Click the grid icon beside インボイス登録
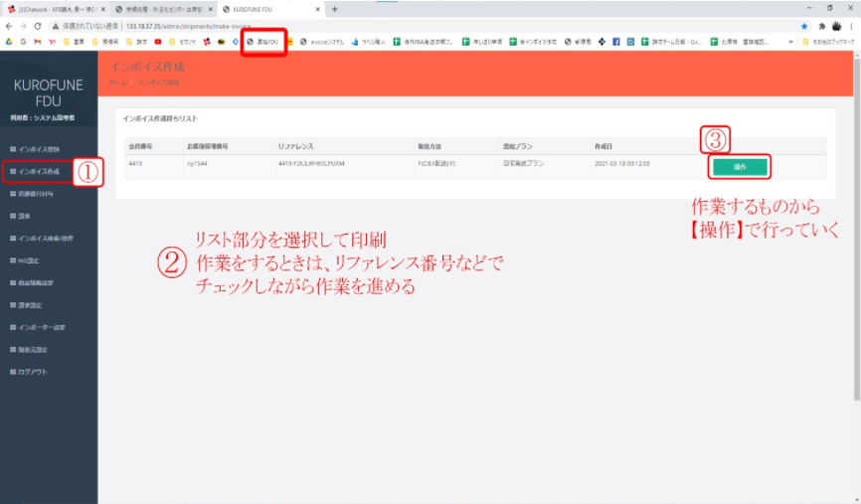 13,149
